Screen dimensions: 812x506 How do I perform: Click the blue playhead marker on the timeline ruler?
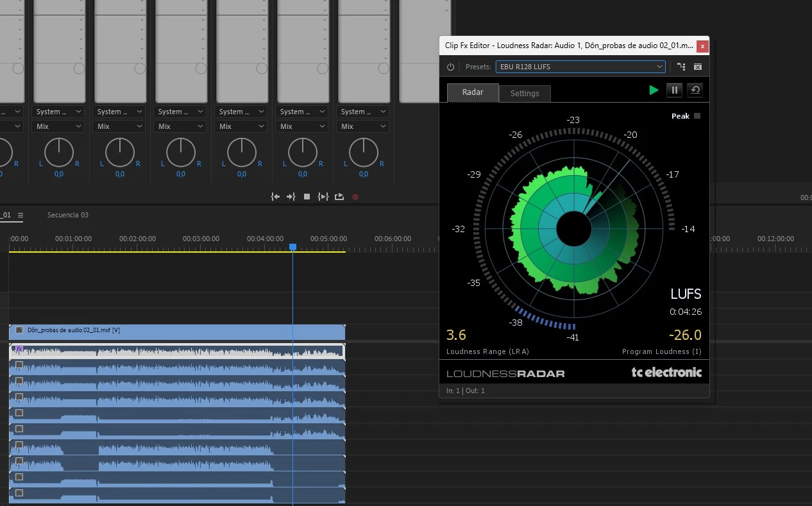[x=293, y=247]
